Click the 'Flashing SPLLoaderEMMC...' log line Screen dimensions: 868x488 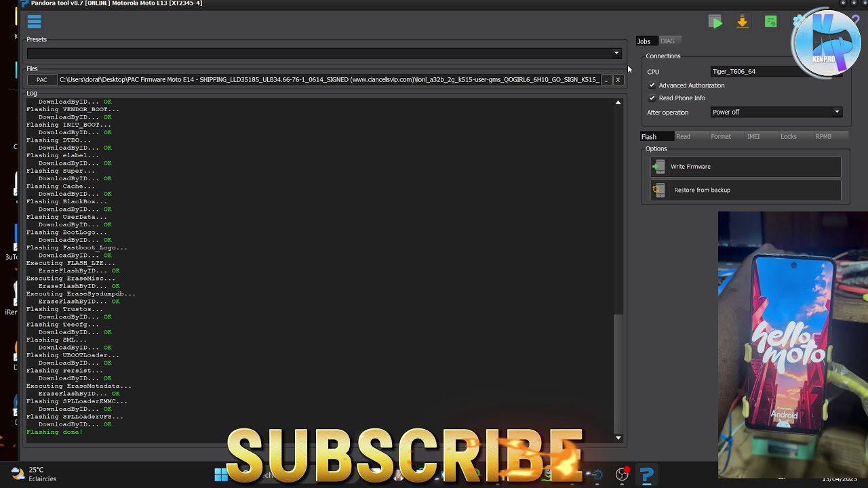pos(77,401)
